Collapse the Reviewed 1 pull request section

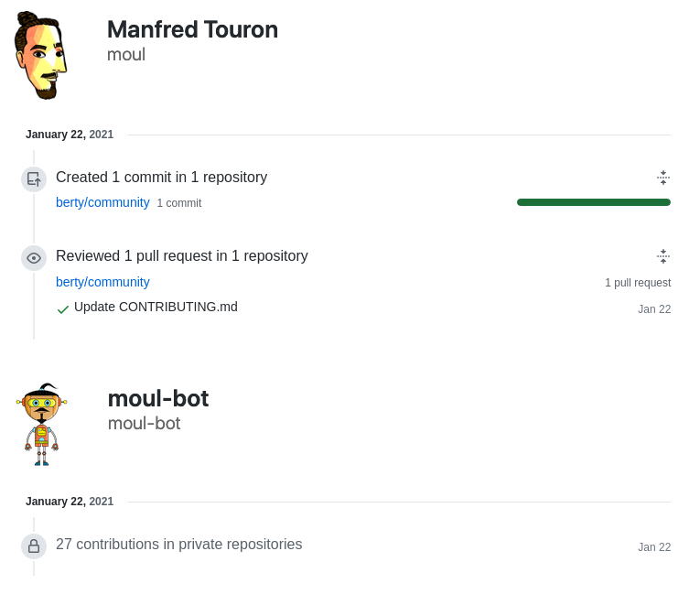tap(663, 256)
